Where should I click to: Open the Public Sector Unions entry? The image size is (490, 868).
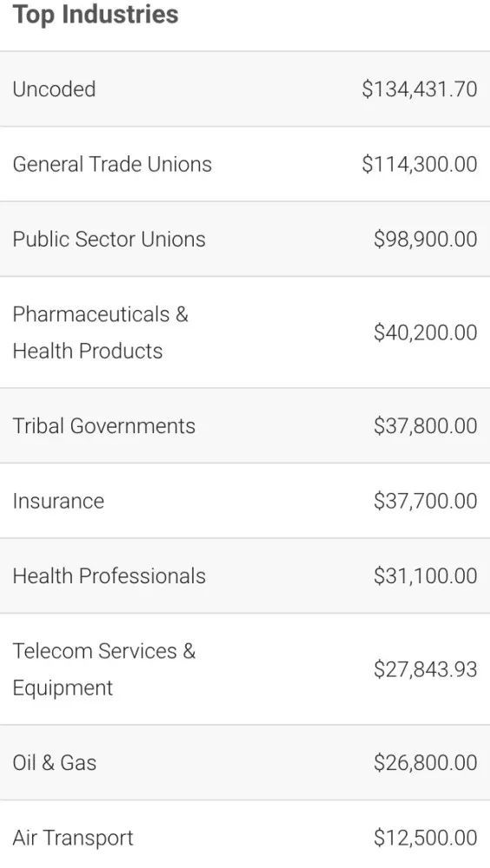(x=245, y=240)
